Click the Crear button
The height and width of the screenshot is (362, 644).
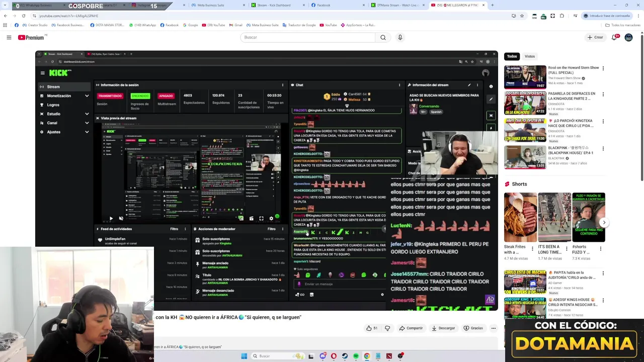(x=595, y=37)
